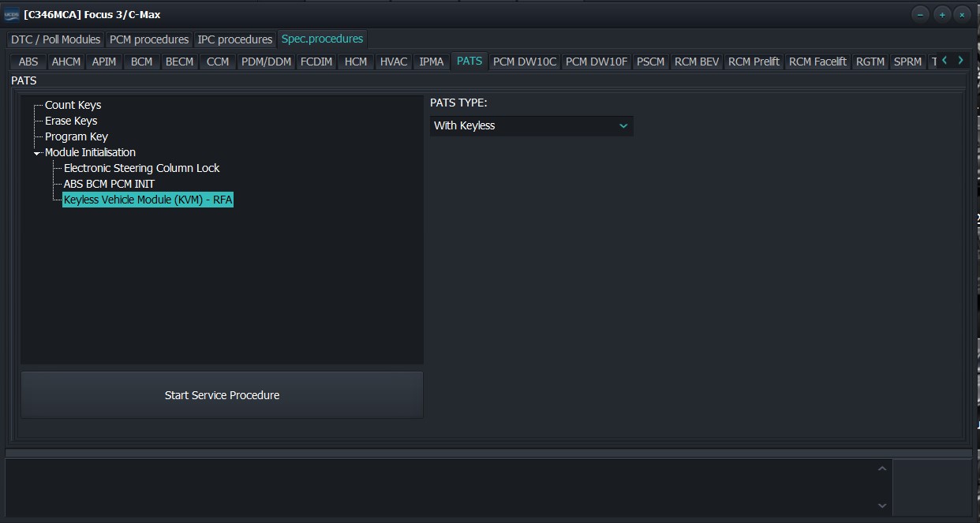Select Erase Keys procedure
The image size is (980, 523).
click(71, 121)
